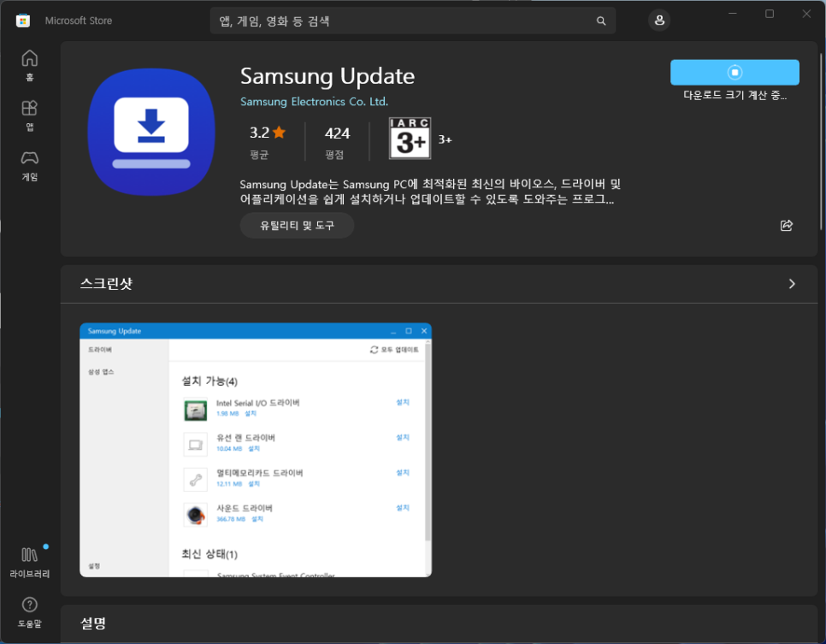Open Samsung Electronics Co. Ltd. publisher link
Viewport: 826px width, 644px height.
(314, 102)
